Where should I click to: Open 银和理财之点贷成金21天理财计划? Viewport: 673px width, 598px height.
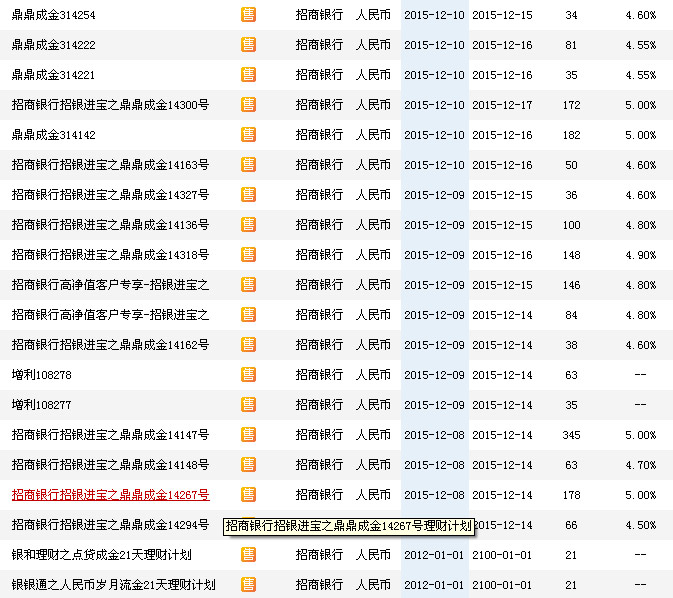pos(102,555)
